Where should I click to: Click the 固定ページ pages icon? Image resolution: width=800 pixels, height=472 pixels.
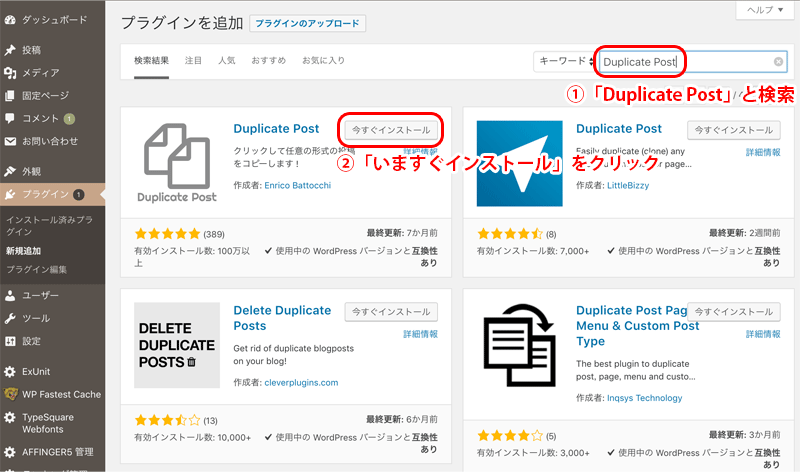click(x=10, y=95)
